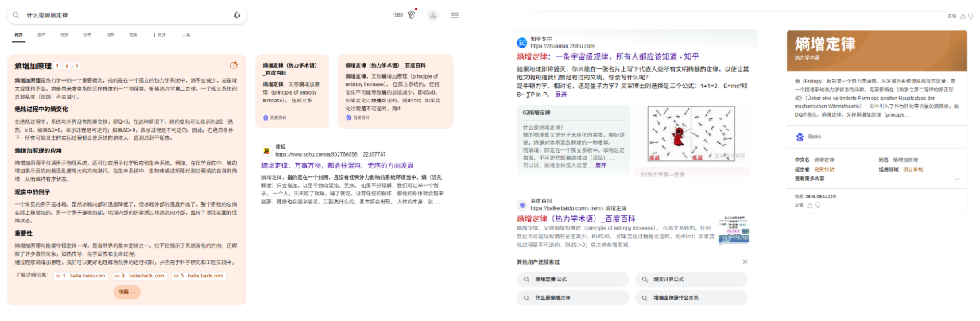Search related query 熵变计算公式

click(691, 279)
